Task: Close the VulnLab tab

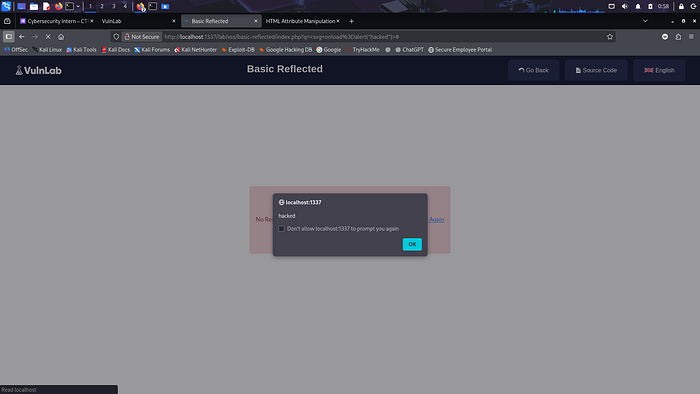Action: pos(174,21)
